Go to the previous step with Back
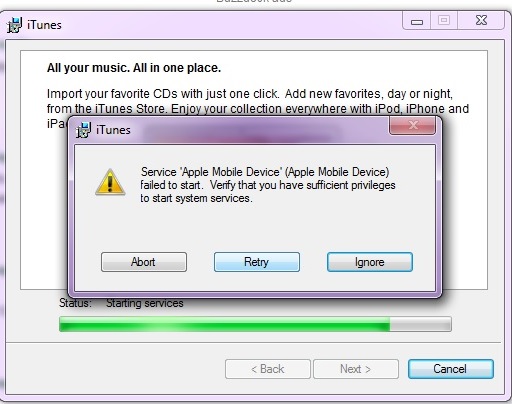The width and height of the screenshot is (512, 404). [268, 369]
